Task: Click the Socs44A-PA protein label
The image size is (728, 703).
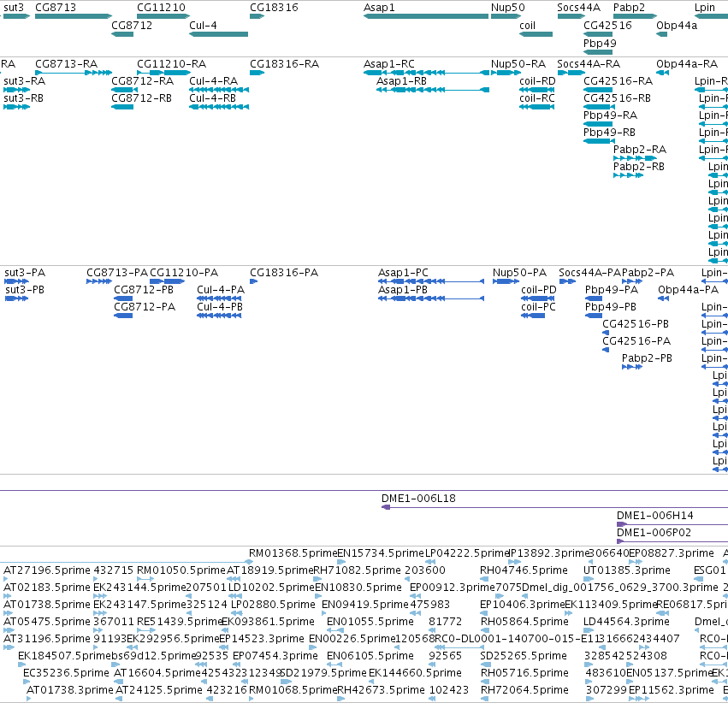Action: (589, 272)
